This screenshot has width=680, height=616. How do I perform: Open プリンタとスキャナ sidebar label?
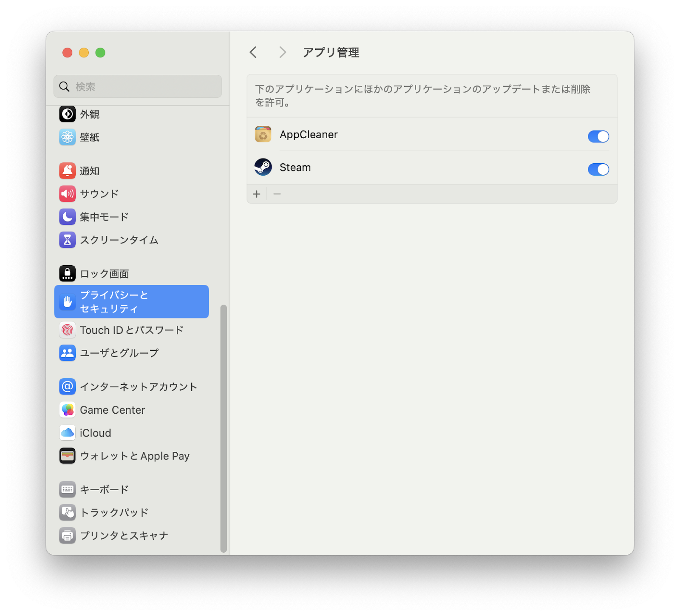click(124, 536)
